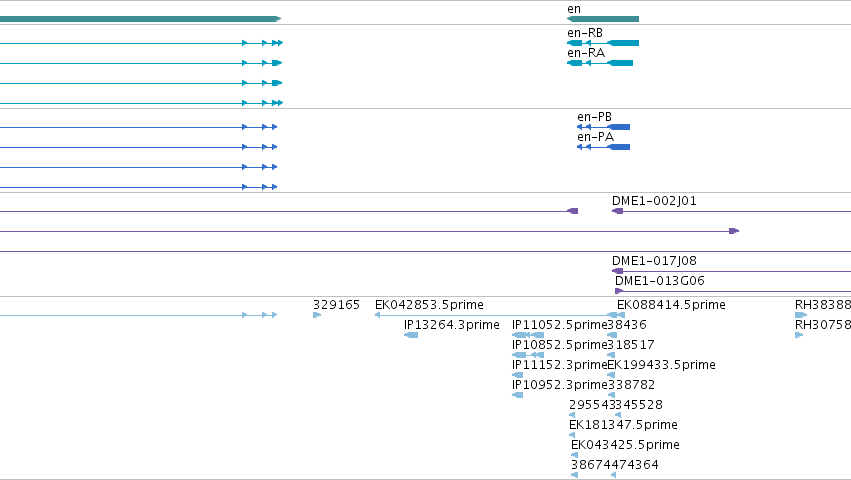Select the 295543 EST label

[x=592, y=405]
